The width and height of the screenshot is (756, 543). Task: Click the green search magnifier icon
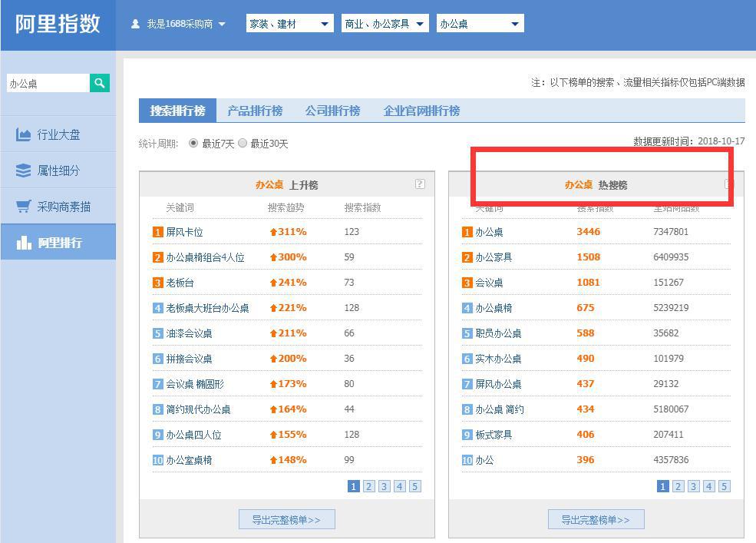pos(100,82)
